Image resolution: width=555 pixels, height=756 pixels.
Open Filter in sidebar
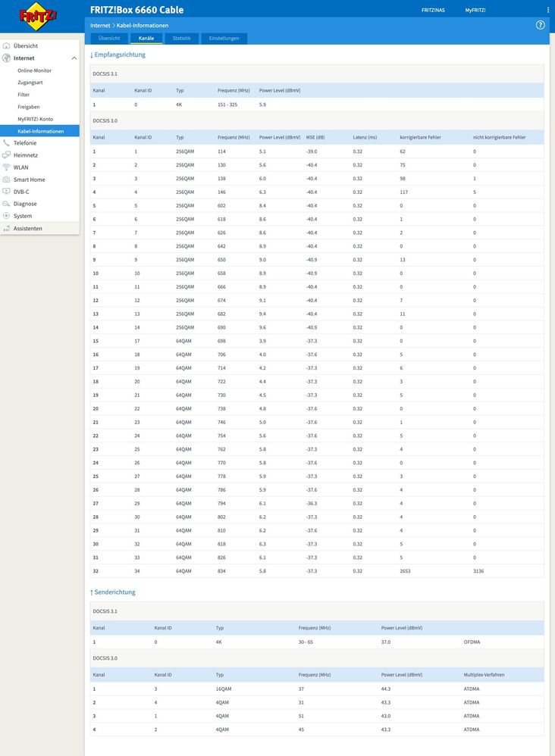[24, 95]
